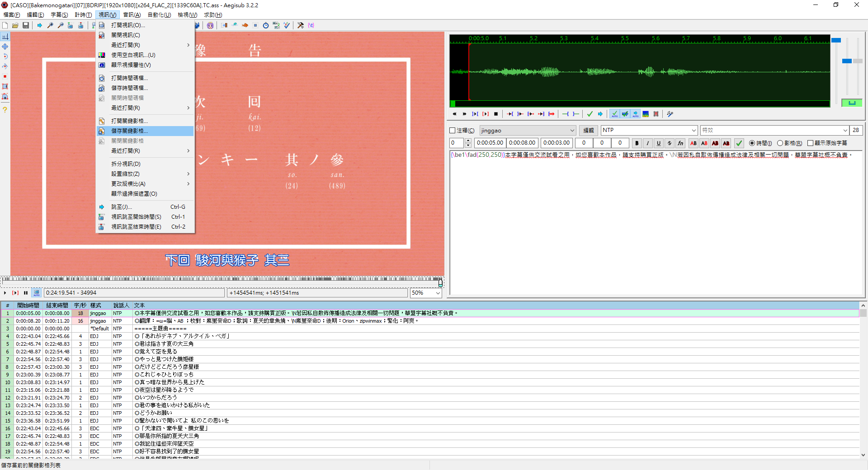Expand the 更改縱橫比 submenu

tap(145, 184)
